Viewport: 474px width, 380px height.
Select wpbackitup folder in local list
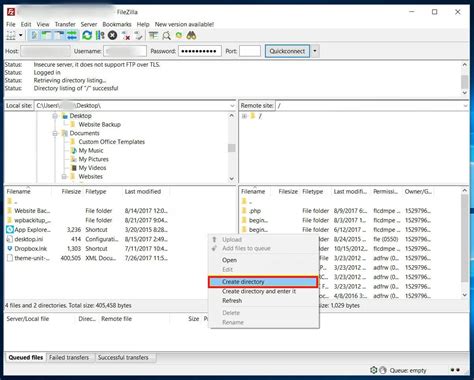pos(87,220)
